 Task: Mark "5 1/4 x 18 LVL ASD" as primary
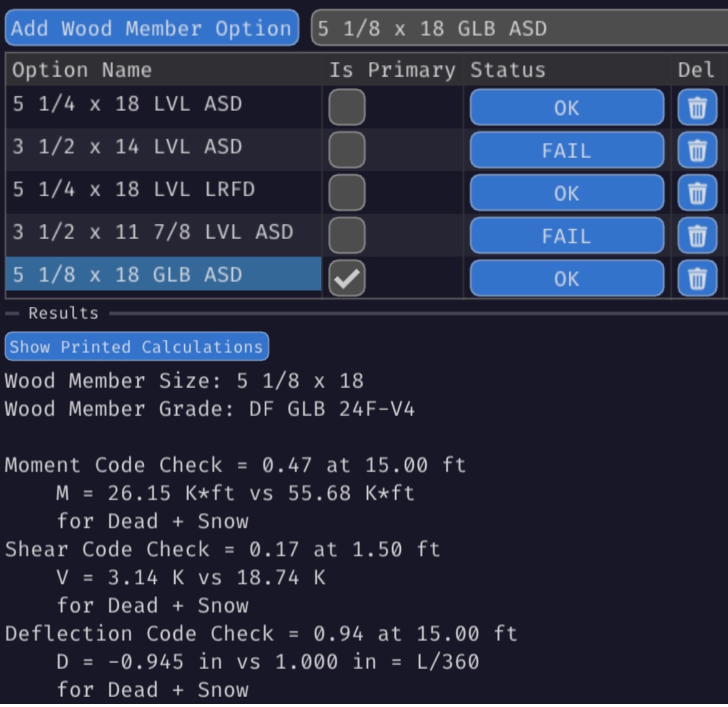click(347, 107)
